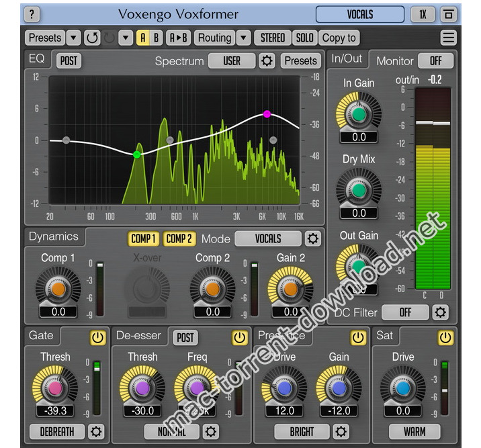Click Presence Drive value 12.0
This screenshot has height=448, width=481.
(285, 410)
